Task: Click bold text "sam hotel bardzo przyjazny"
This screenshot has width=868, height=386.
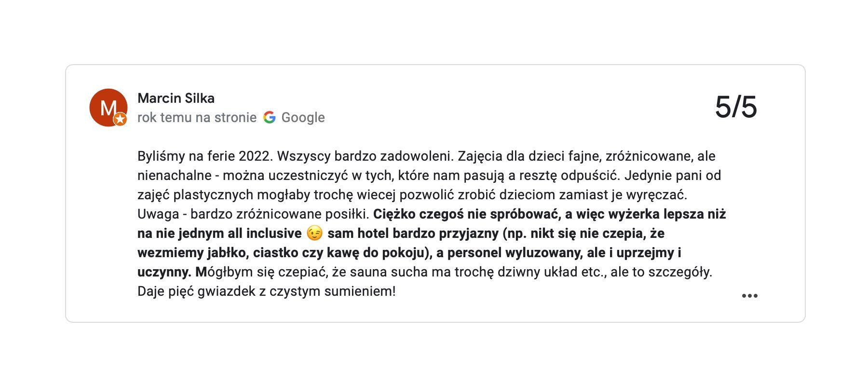Action: pos(413,234)
